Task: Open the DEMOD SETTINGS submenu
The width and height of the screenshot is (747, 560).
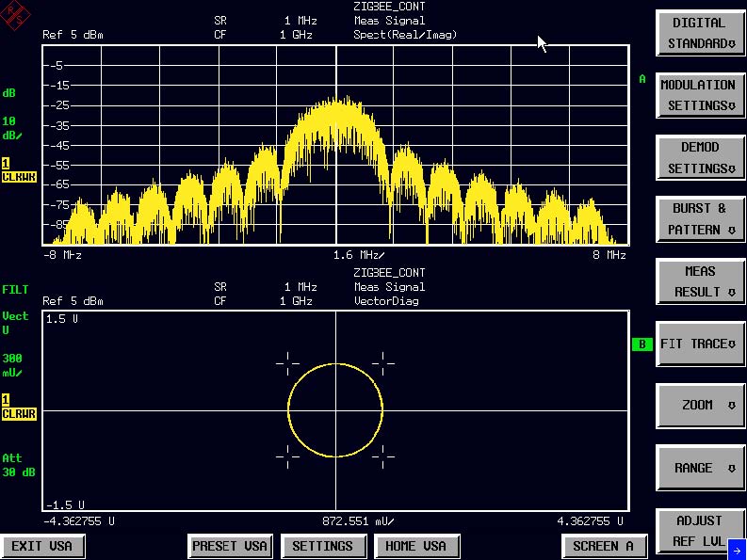Action: pyautogui.click(x=700, y=157)
